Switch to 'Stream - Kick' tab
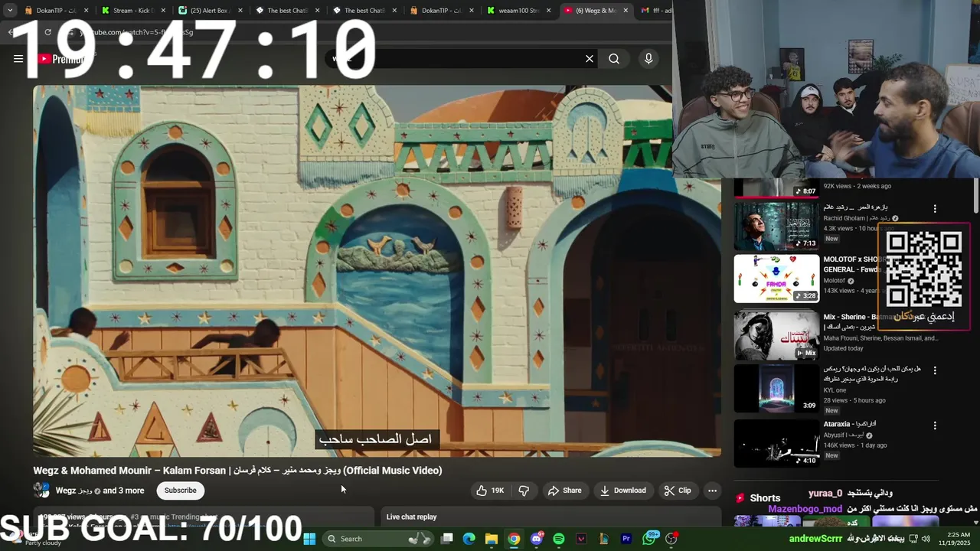Image resolution: width=980 pixels, height=551 pixels. [x=132, y=11]
